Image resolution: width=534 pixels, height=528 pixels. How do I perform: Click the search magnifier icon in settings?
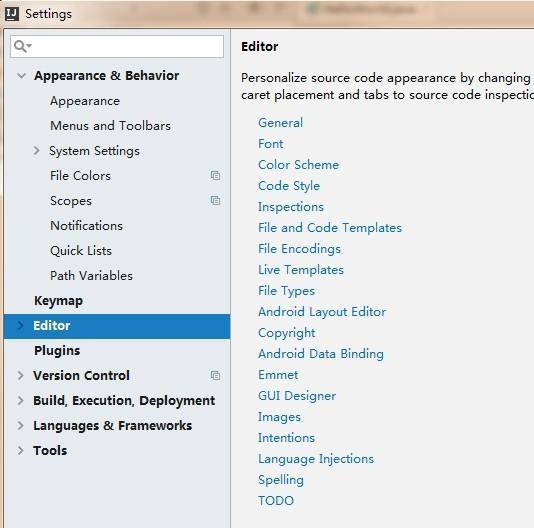[x=22, y=46]
